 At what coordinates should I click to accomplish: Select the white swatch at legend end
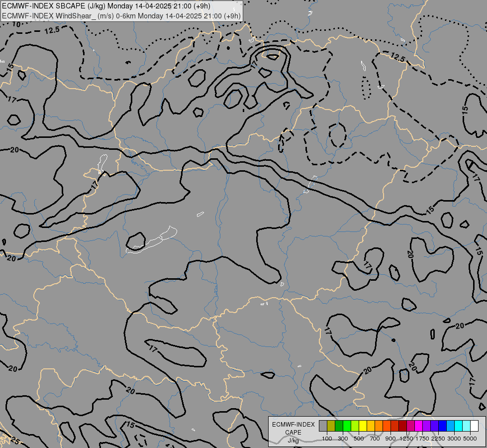coord(474,426)
